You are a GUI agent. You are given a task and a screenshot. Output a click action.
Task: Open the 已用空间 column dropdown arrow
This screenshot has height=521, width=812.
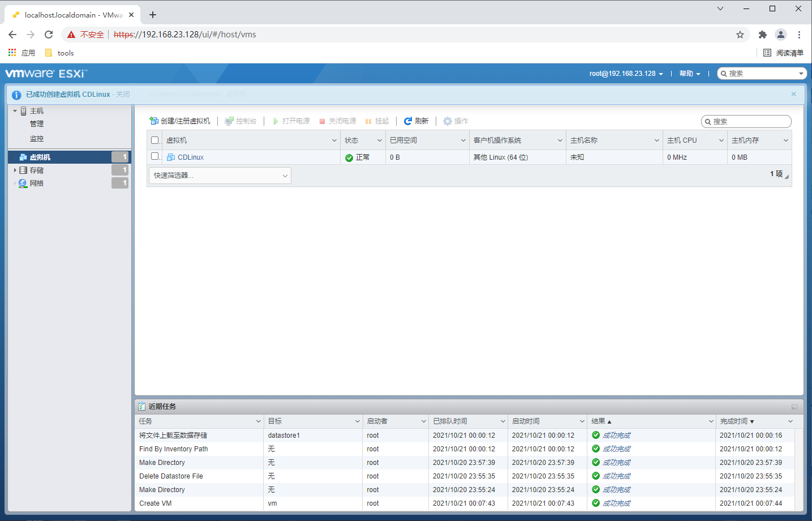click(x=463, y=140)
